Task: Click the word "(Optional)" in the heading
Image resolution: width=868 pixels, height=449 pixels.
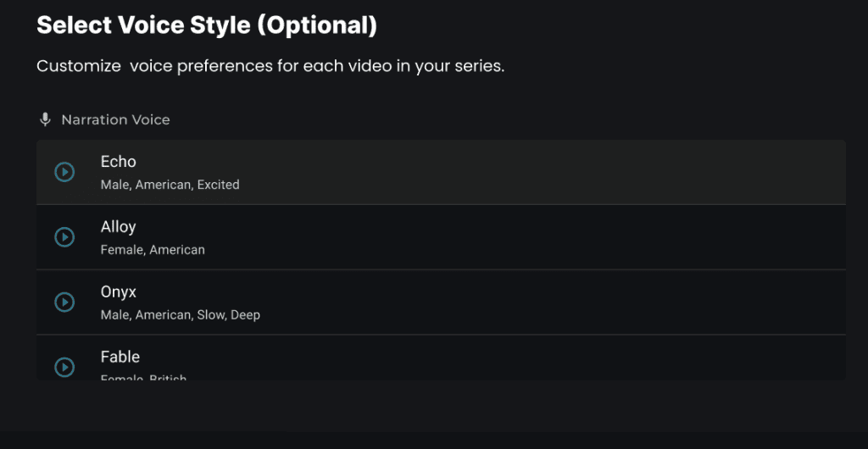Action: click(317, 25)
